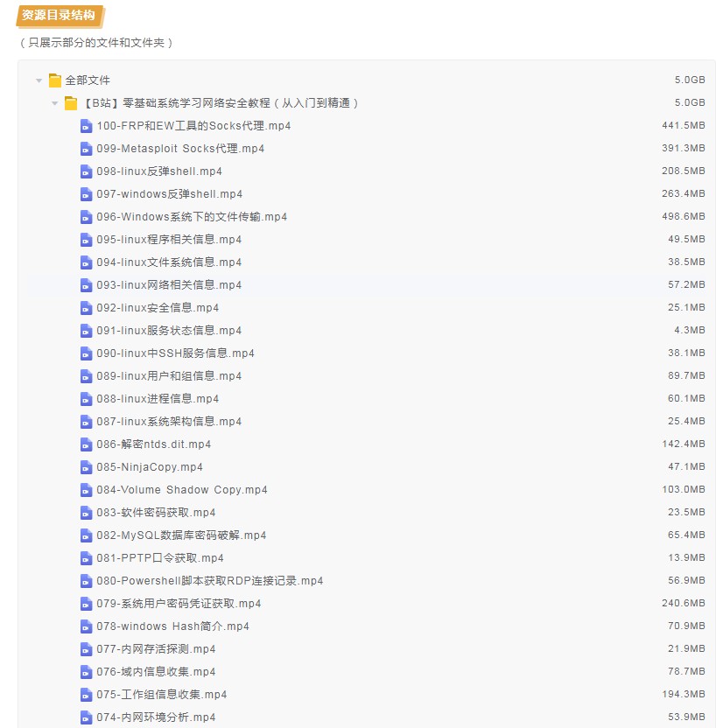Click video icon of 087-linux系统架构信息.mp4
Viewport: 716px width, 728px height.
[x=87, y=422]
